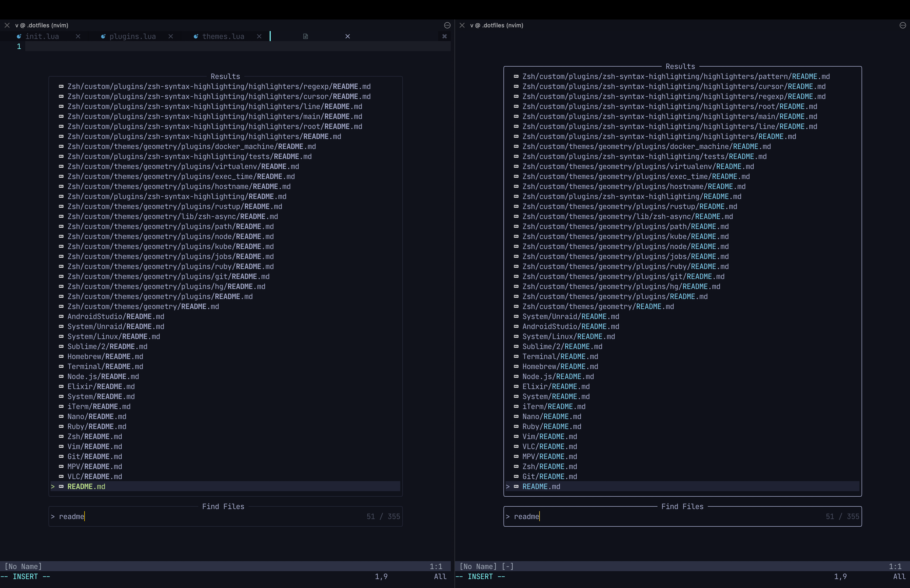Select Sublime/2/README.md in the left pane
Viewport: 910px width, 588px height.
107,346
